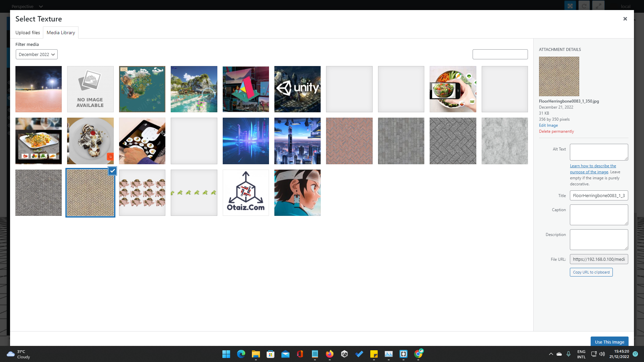644x362 pixels.
Task: Select the salad phone photo thumbnail
Action: (453, 89)
